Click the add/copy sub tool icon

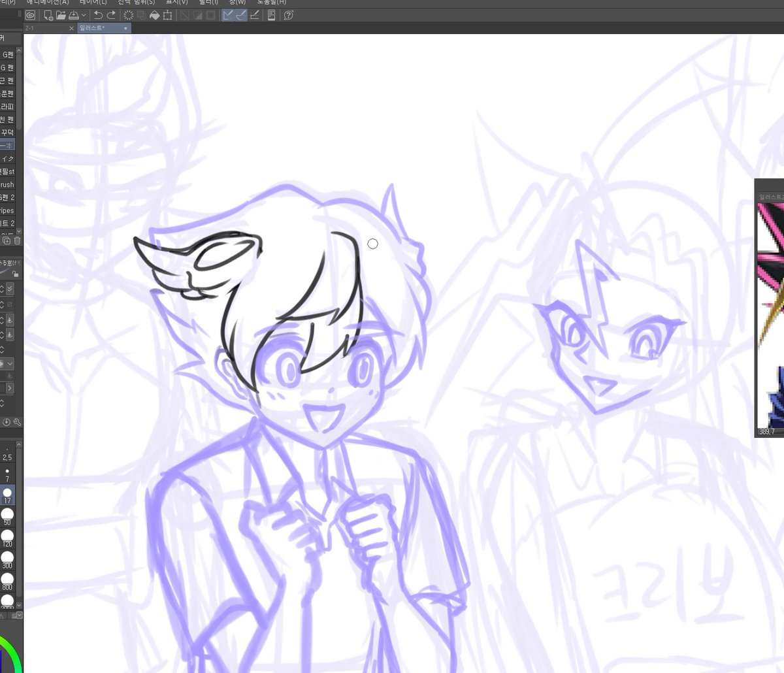tap(7, 241)
